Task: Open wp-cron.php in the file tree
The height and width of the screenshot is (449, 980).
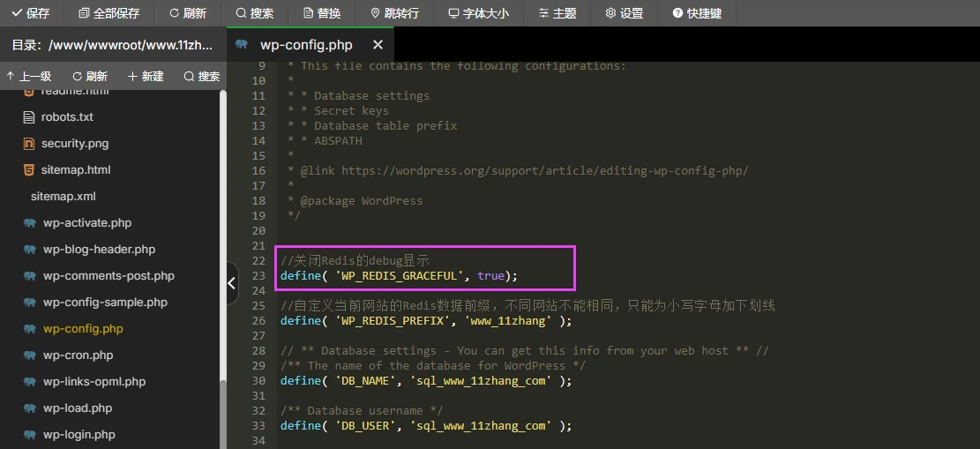Action: click(x=79, y=355)
